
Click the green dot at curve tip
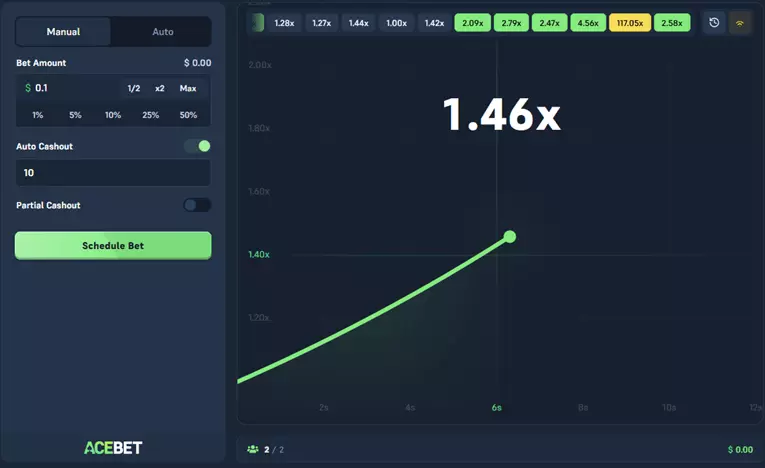coord(510,237)
